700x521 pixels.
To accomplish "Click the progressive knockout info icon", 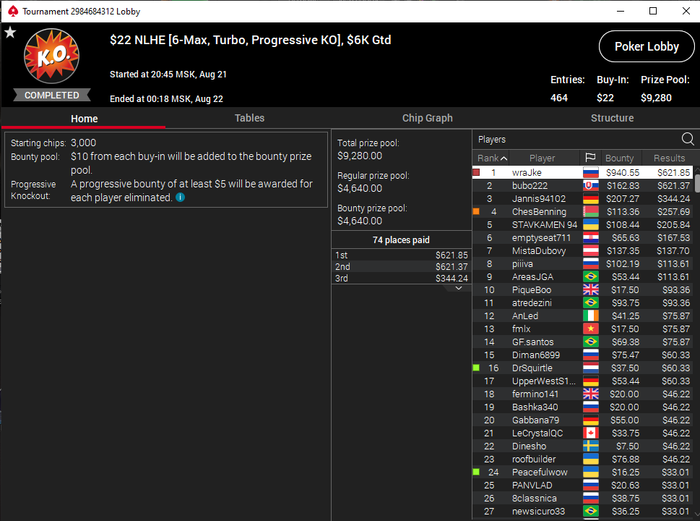I will [180, 197].
